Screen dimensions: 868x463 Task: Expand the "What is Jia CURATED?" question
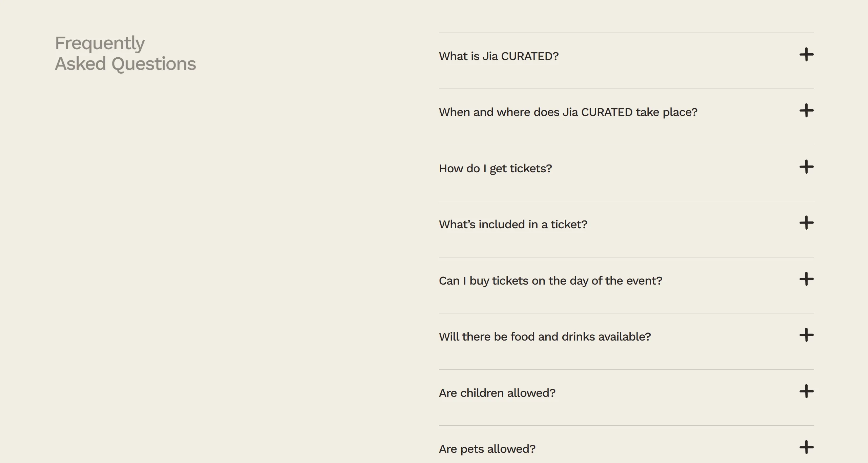tap(499, 56)
